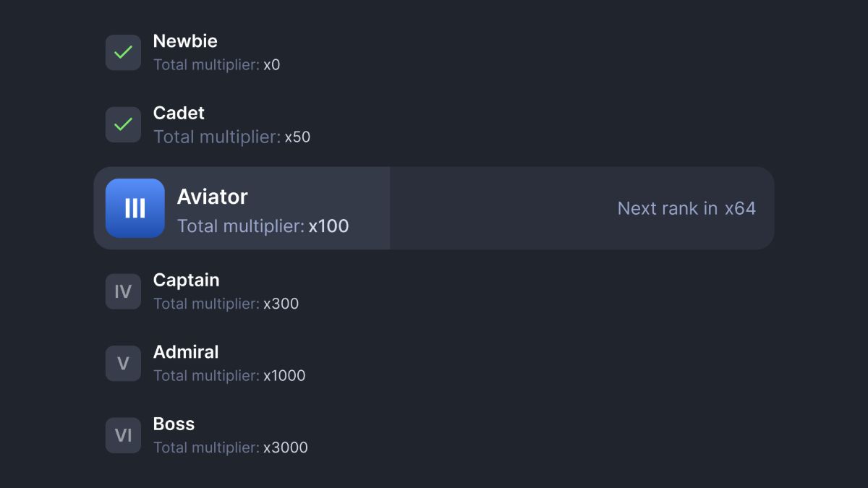Select the Admiral rank title
868x488 pixels.
click(x=186, y=352)
